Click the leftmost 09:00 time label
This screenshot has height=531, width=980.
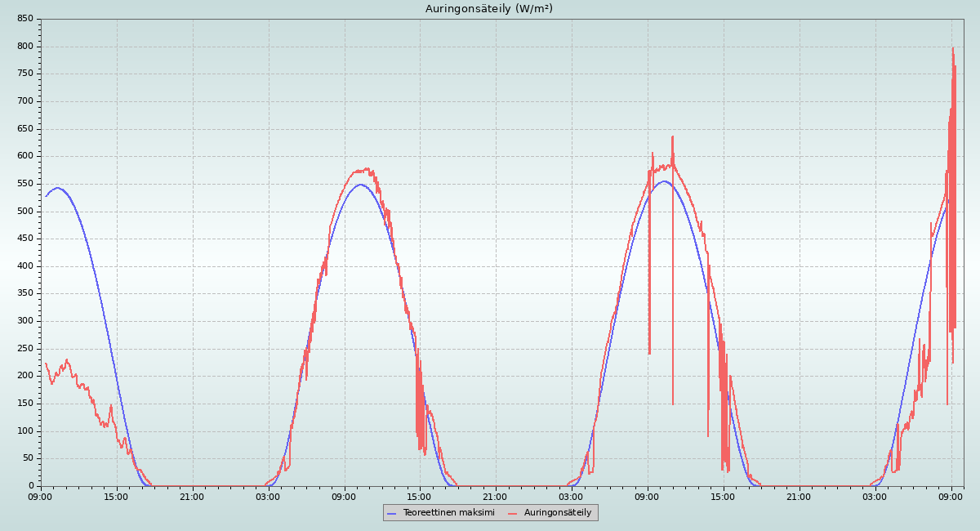[x=40, y=496]
